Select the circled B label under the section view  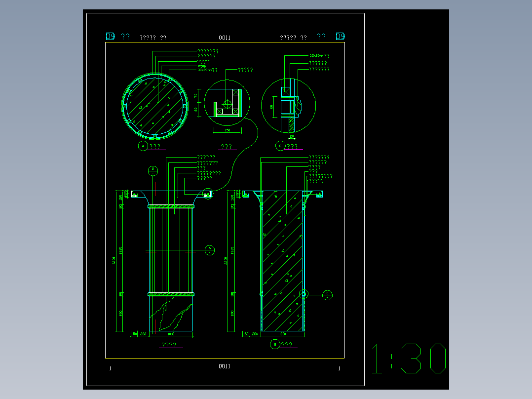coord(275,344)
